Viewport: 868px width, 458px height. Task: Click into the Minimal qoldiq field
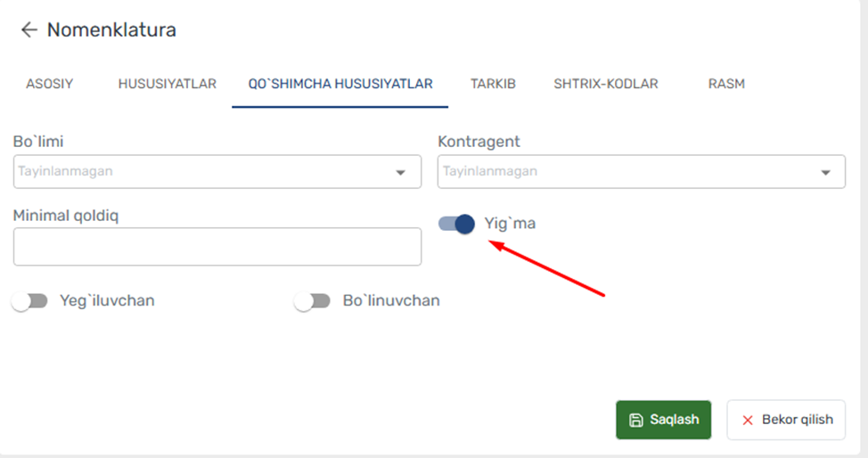(x=217, y=247)
